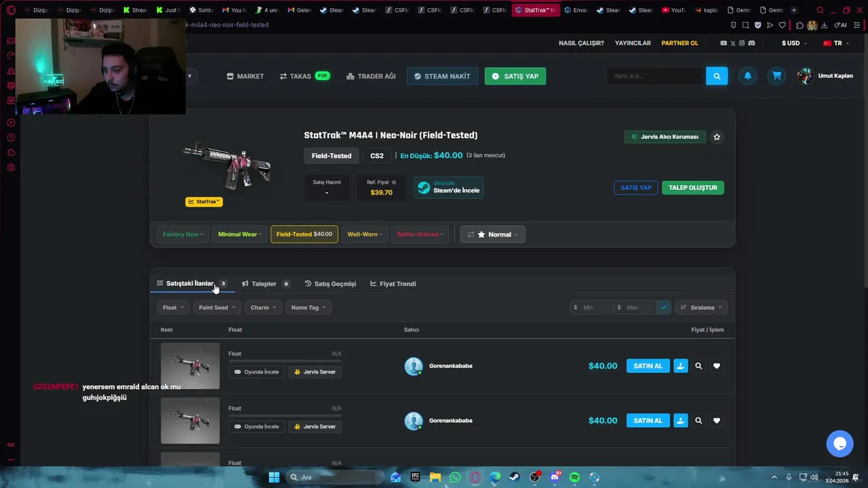Open the $ USD currency dropdown
868x488 pixels.
(x=794, y=43)
